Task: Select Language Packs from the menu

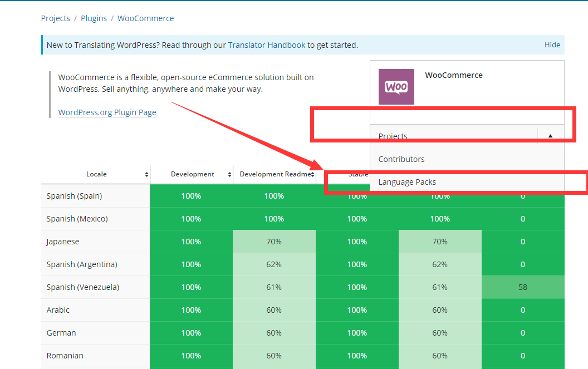Action: [407, 182]
